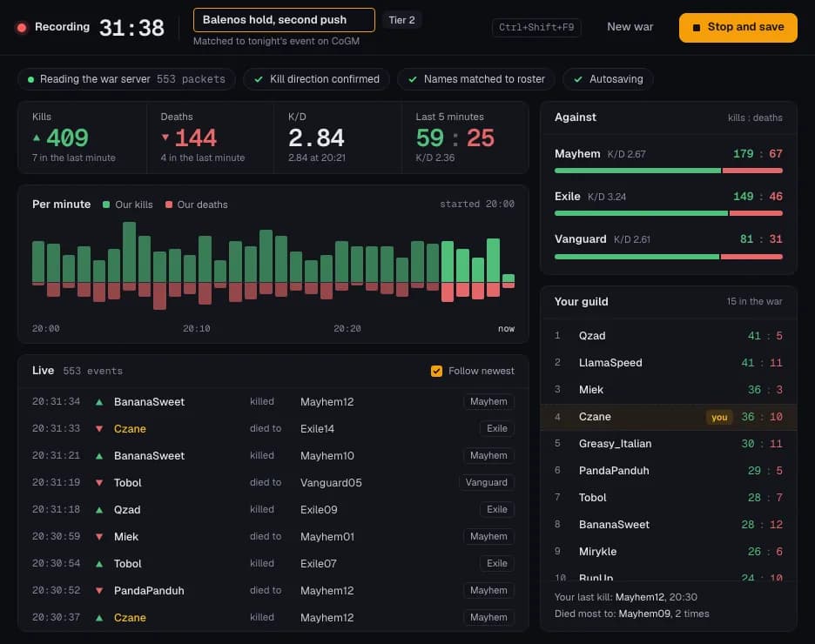Click the Last 5 minutes 59 : 25 score

point(455,138)
